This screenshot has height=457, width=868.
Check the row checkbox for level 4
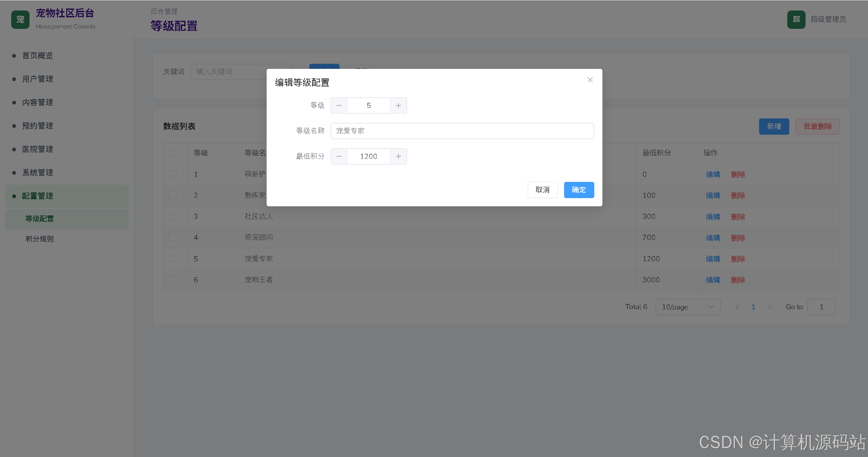tap(173, 237)
